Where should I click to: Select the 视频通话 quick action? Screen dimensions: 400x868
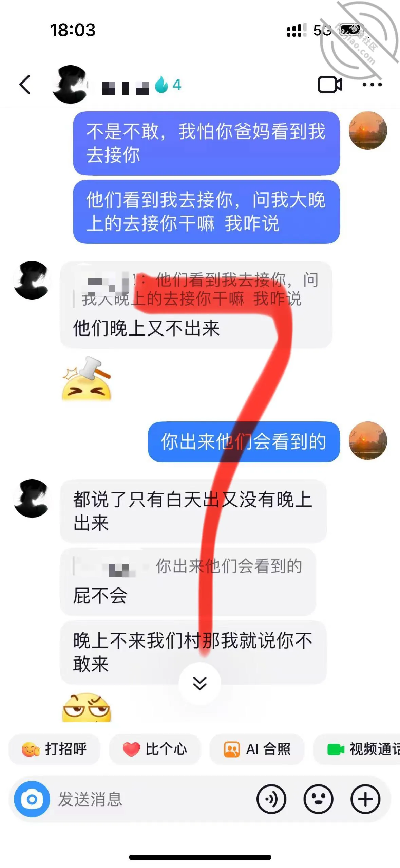click(357, 749)
